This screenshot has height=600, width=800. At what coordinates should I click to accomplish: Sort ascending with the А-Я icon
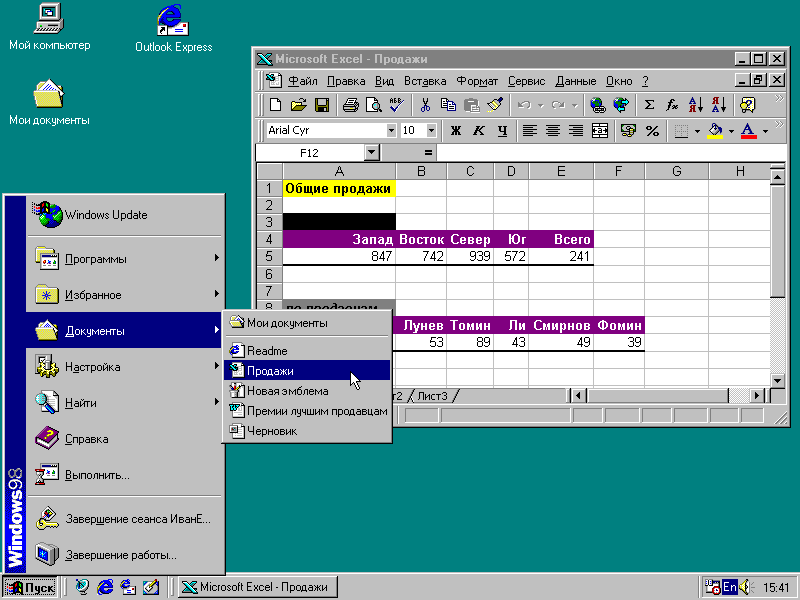pyautogui.click(x=695, y=105)
